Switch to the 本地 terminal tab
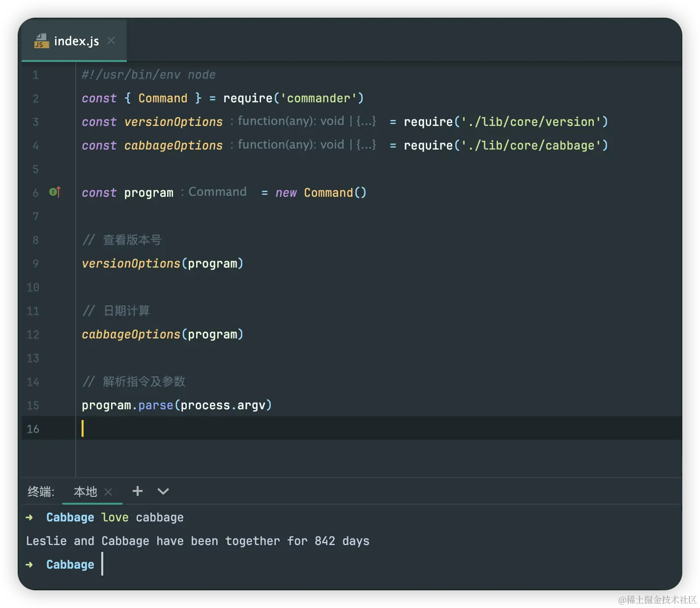 coord(85,491)
